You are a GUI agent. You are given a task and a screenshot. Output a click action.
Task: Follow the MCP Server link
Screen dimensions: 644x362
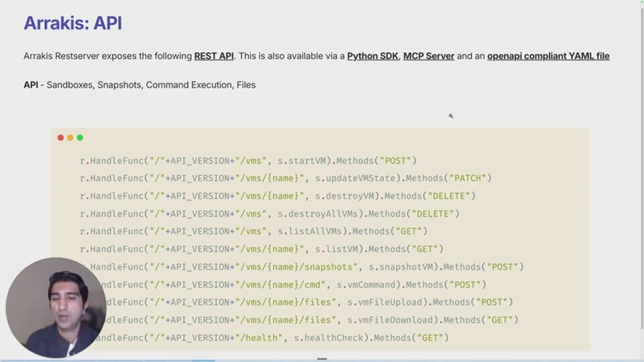[x=429, y=56]
